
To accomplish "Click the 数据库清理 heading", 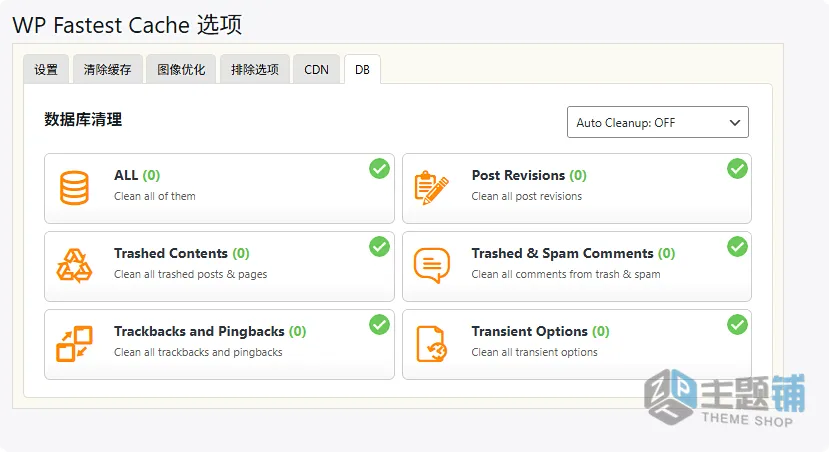I will click(83, 119).
